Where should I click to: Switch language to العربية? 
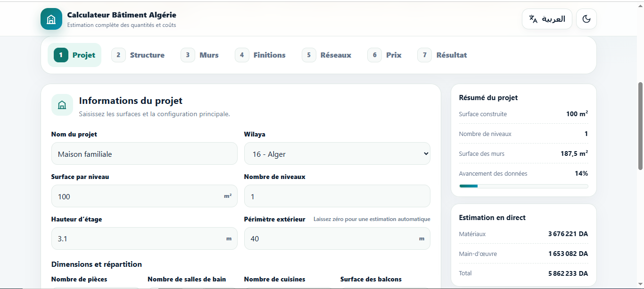pos(547,19)
